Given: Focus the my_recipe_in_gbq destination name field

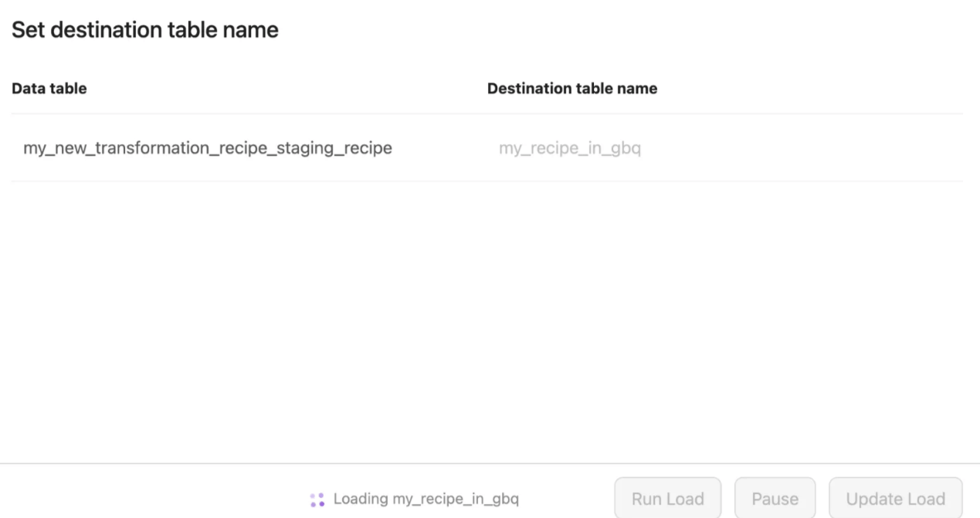Looking at the screenshot, I should (570, 148).
